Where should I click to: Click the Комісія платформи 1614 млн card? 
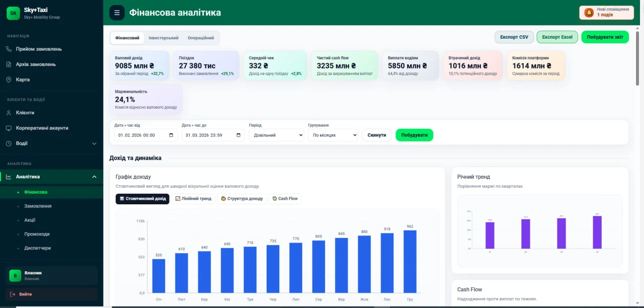click(x=536, y=65)
